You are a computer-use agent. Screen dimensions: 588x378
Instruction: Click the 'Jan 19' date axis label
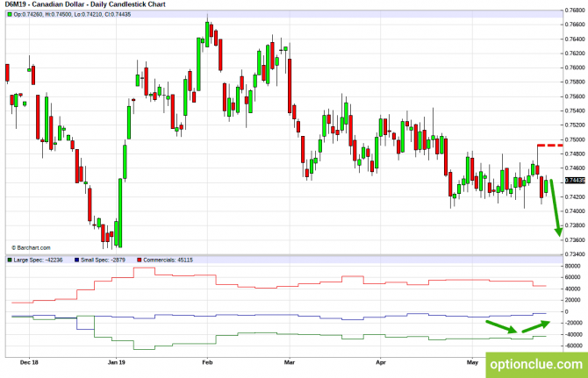(x=116, y=362)
